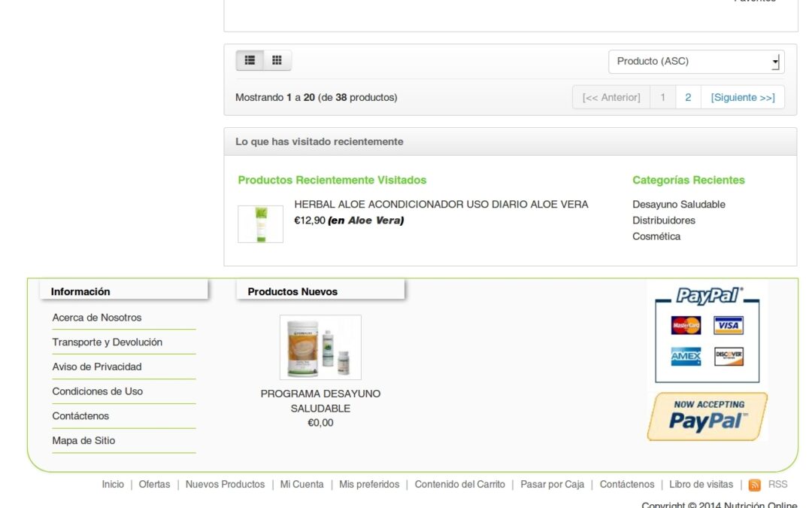Open Libro de visitas in footer

(701, 484)
